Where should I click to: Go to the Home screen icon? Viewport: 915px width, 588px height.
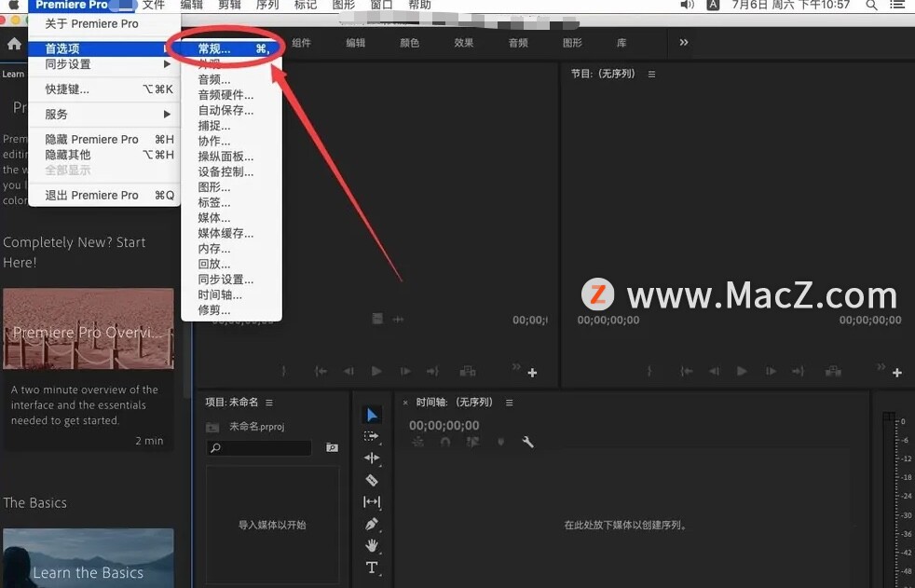[x=14, y=44]
